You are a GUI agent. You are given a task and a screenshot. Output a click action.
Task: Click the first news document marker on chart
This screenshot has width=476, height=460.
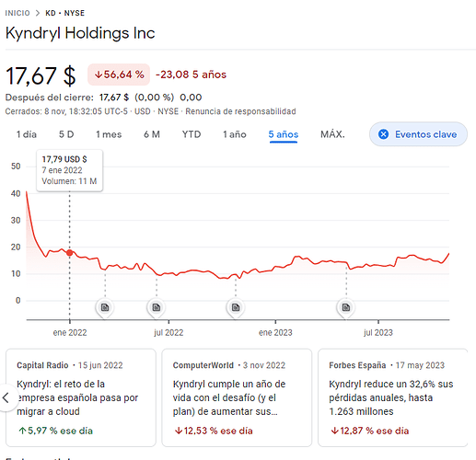coord(105,307)
